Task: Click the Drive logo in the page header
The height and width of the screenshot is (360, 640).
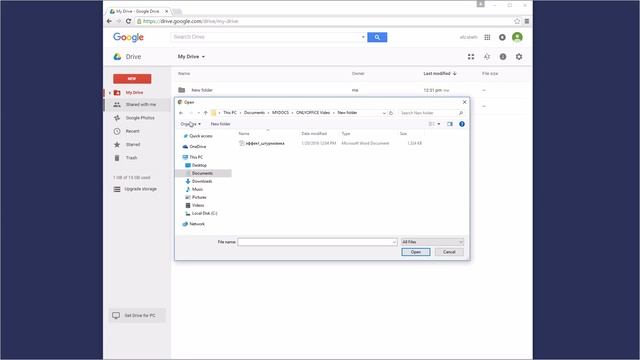Action: (117, 57)
